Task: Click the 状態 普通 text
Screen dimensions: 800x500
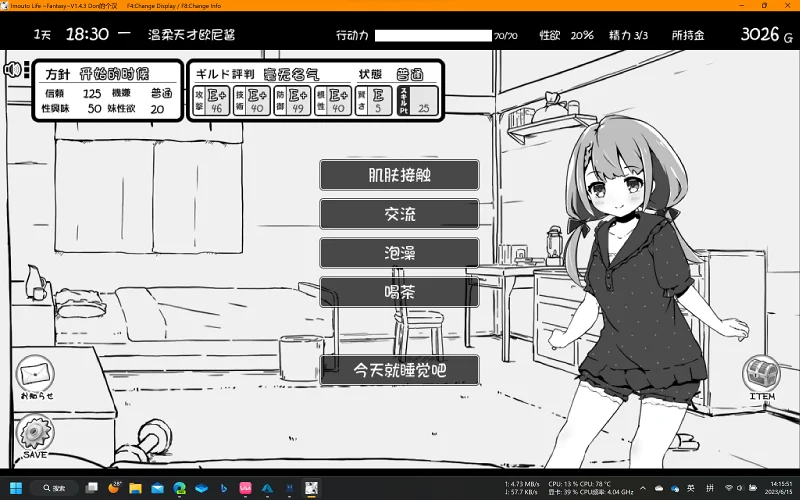Action: (391, 74)
